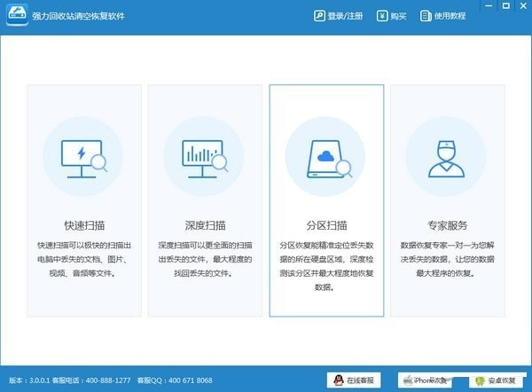Open the 登录/注册 login link

345,16
